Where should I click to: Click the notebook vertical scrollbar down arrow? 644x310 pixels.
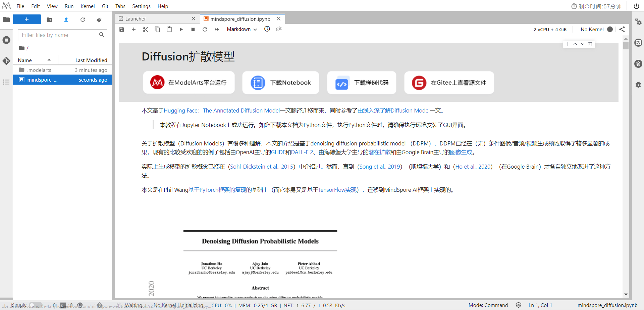[626, 295]
